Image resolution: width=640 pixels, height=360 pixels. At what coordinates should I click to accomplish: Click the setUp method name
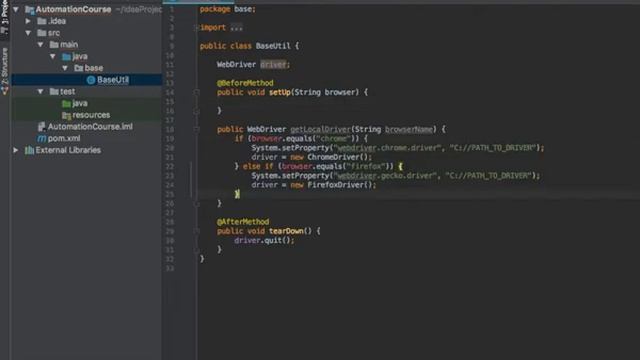click(280, 92)
